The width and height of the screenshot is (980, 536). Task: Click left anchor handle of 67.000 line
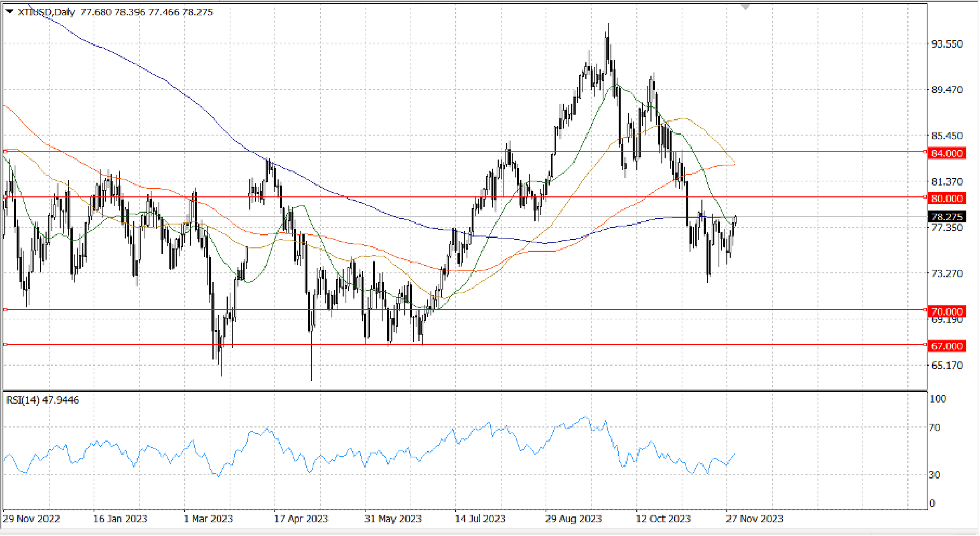[5, 345]
